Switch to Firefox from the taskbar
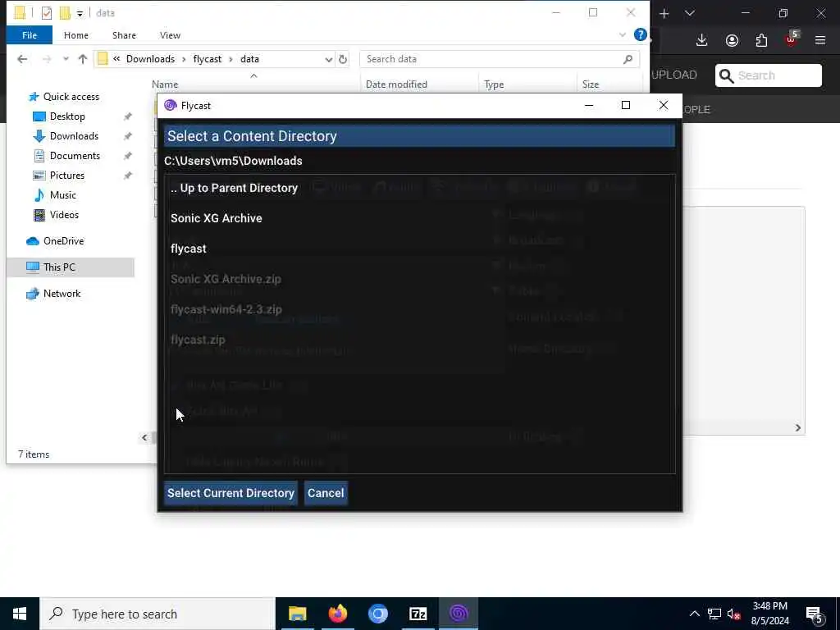Viewport: 840px width, 630px height. [337, 614]
